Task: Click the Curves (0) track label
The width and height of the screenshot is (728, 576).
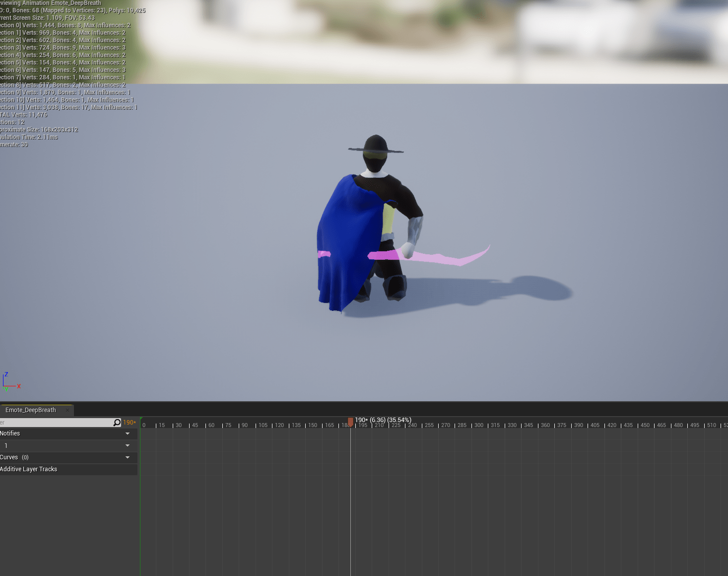Action: pyautogui.click(x=14, y=457)
